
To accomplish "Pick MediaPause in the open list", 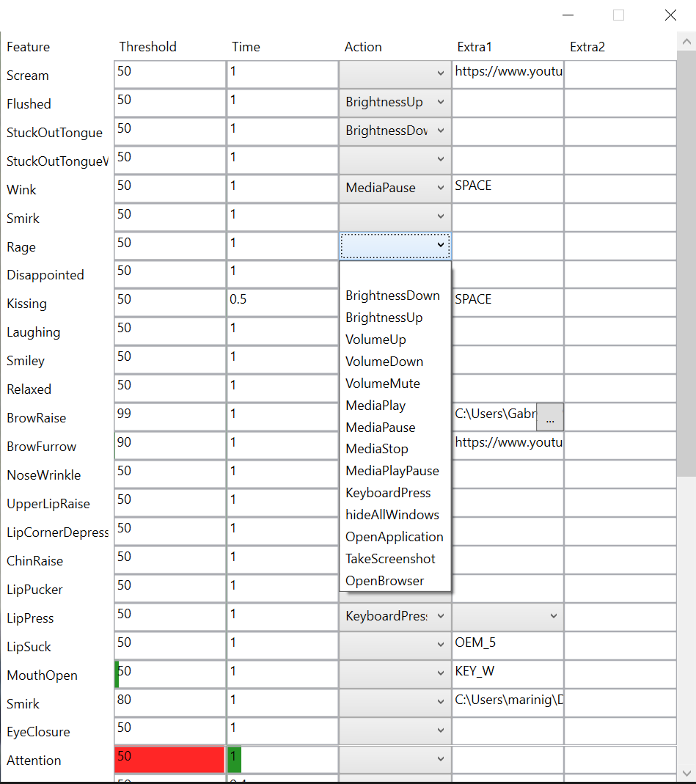I will pos(395,428).
